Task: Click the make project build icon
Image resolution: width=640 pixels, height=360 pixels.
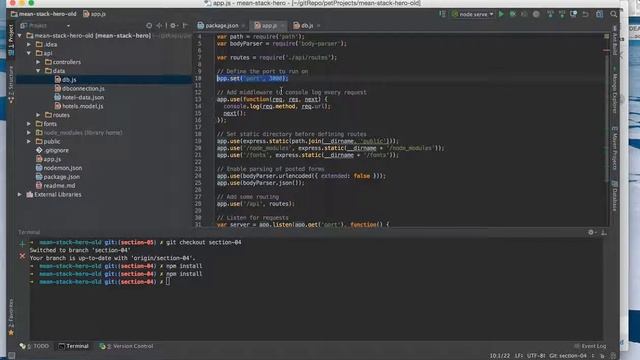Action: point(442,14)
